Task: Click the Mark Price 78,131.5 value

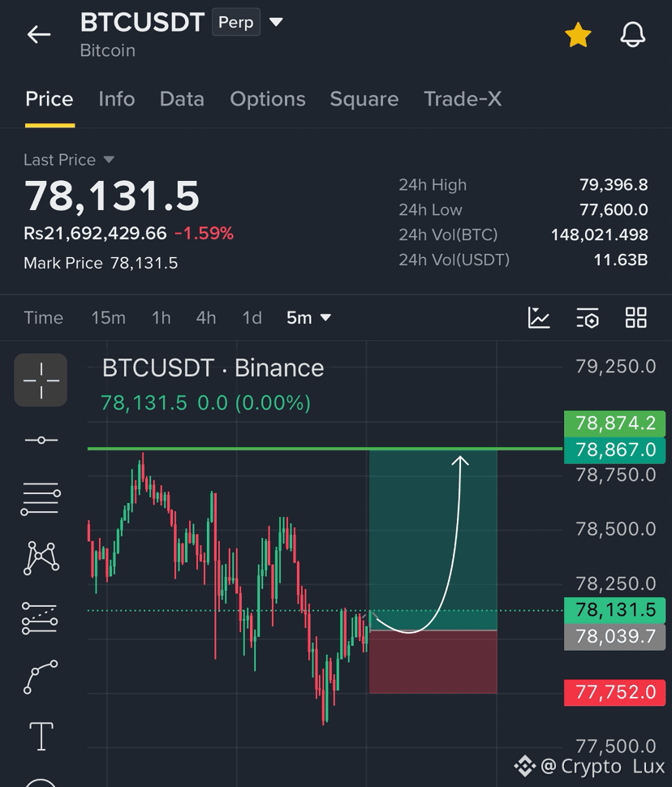Action: [x=144, y=263]
